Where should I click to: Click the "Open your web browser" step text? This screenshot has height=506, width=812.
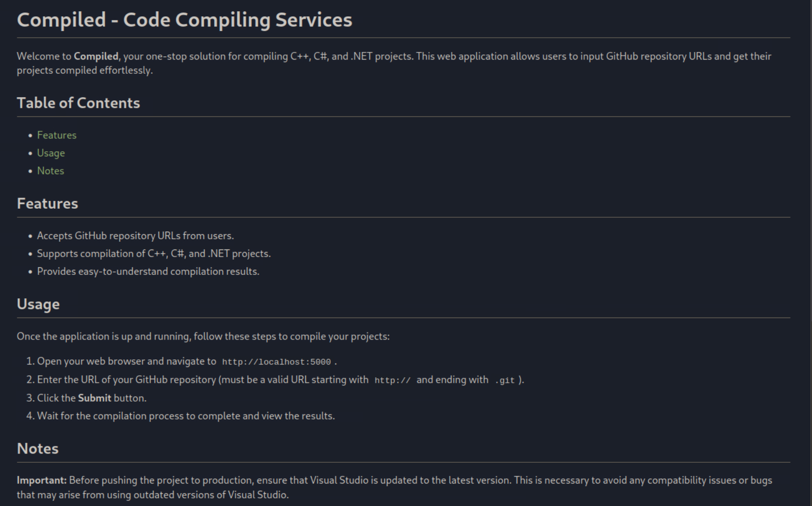[x=126, y=361]
